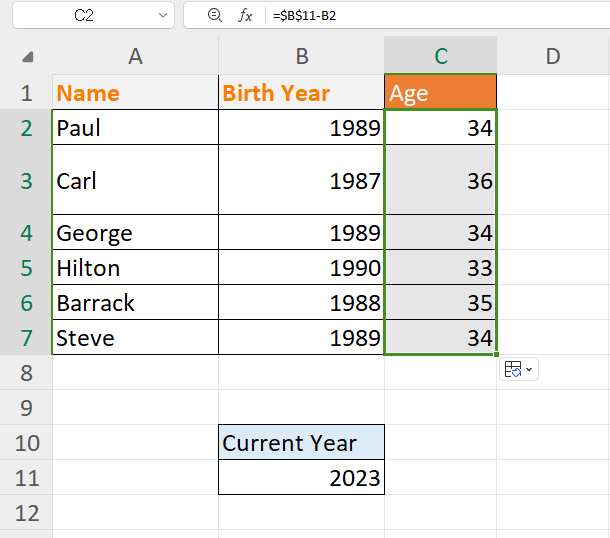Click George's birth year 1989
610x538 pixels.
tap(301, 232)
